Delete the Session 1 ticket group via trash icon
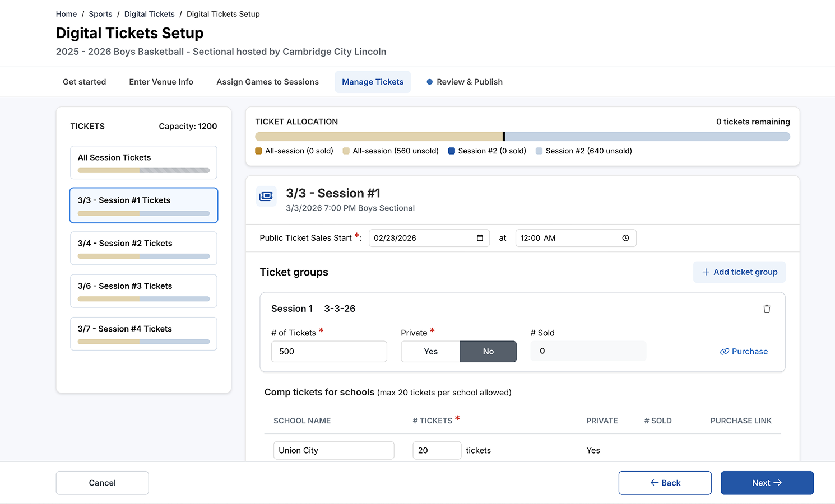The width and height of the screenshot is (835, 504). 767,309
